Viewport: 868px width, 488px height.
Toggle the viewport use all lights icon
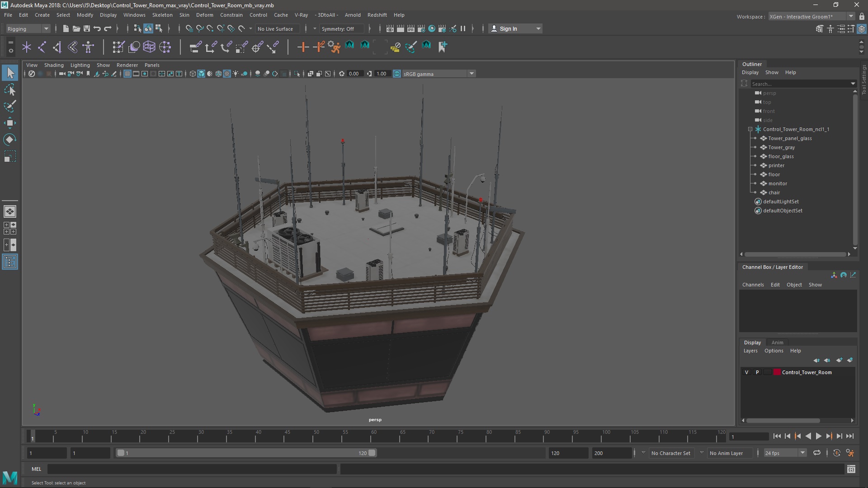236,74
